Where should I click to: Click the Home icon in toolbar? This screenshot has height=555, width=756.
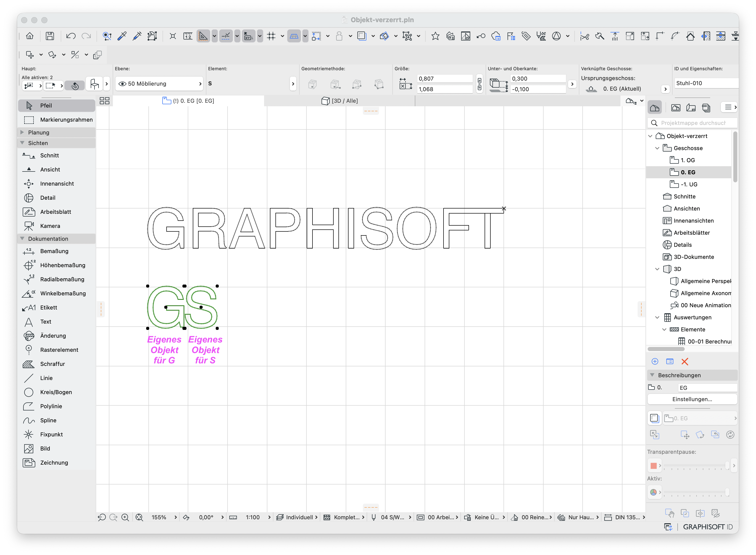tap(29, 36)
